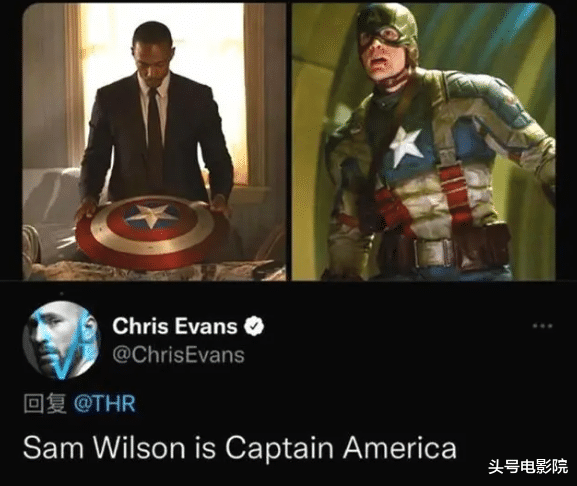
Task: Click the blue verified badge beside Chris Evans
Action: click(254, 326)
